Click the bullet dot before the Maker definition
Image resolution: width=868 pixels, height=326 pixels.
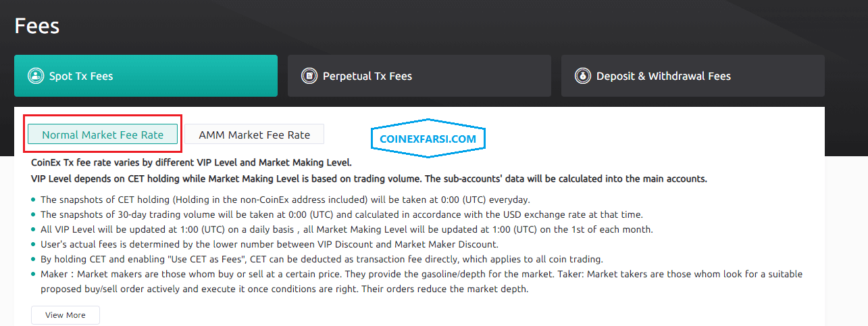[34, 274]
